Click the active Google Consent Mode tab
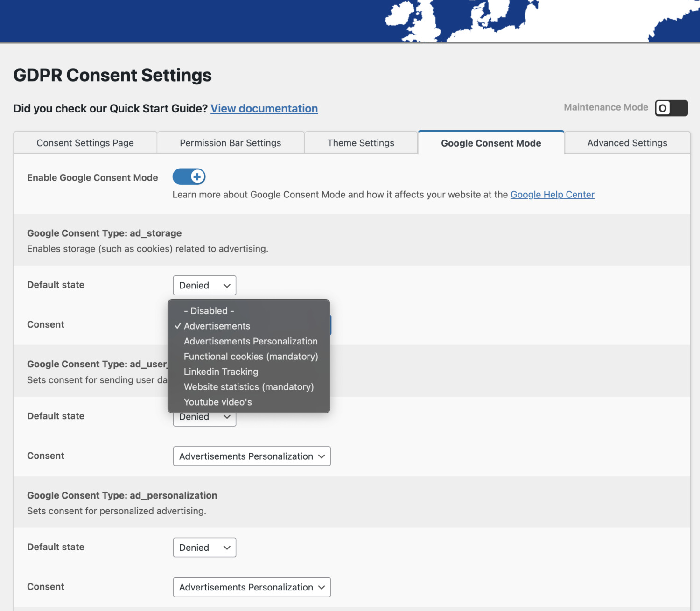 (x=490, y=143)
